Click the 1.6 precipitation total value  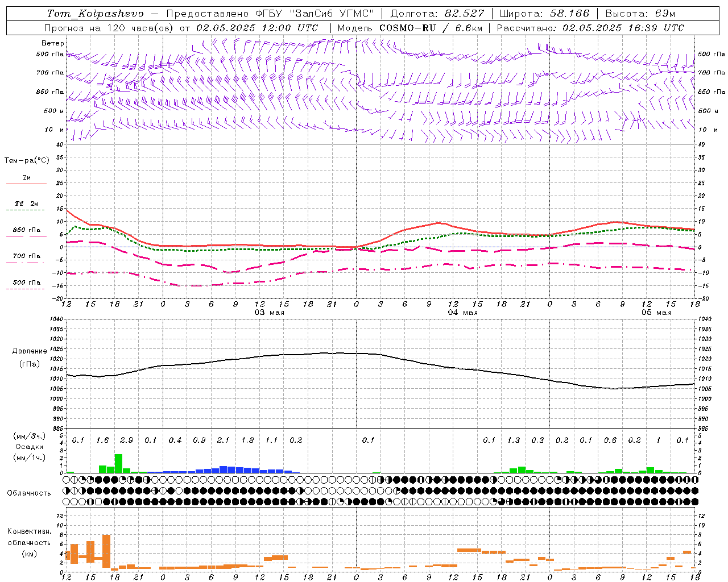102,440
